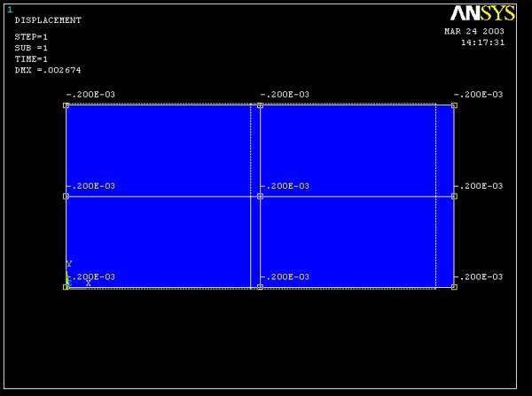Click the 14:17:31 time stamp

tap(482, 43)
